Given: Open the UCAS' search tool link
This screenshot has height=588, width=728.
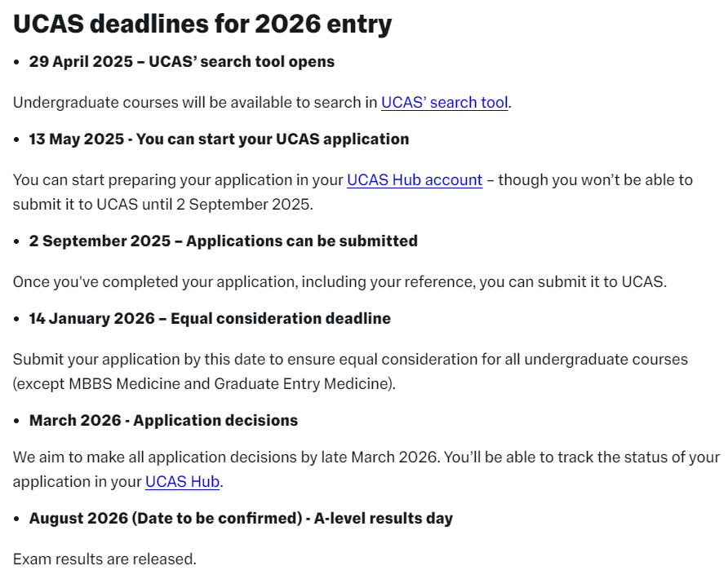Looking at the screenshot, I should tap(444, 103).
